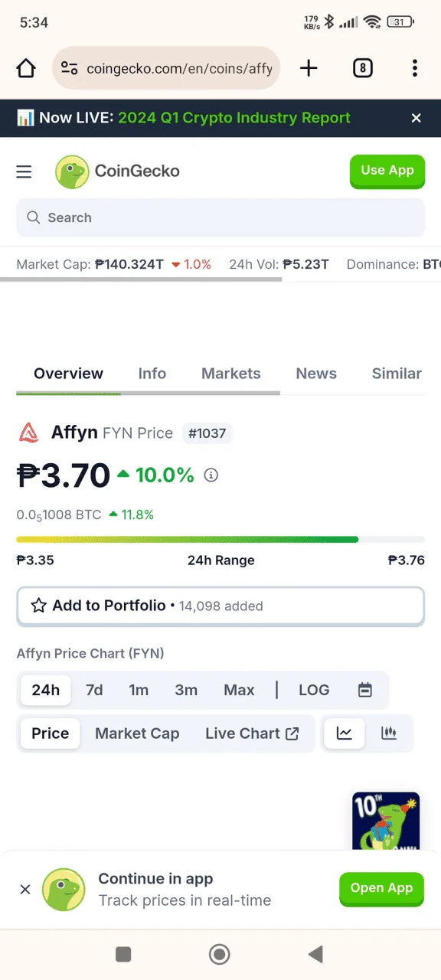The height and width of the screenshot is (980, 441).
Task: Tap the green Use App button
Action: point(387,171)
